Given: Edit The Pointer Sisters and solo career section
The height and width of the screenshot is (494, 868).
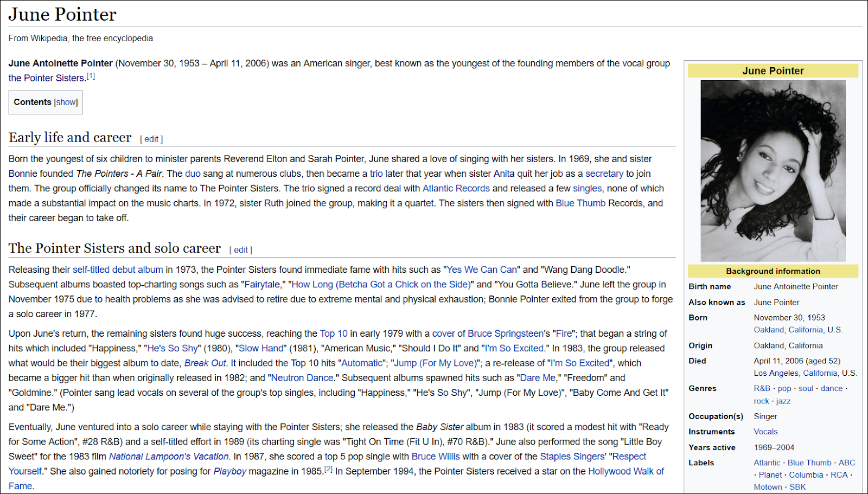Looking at the screenshot, I should (241, 249).
